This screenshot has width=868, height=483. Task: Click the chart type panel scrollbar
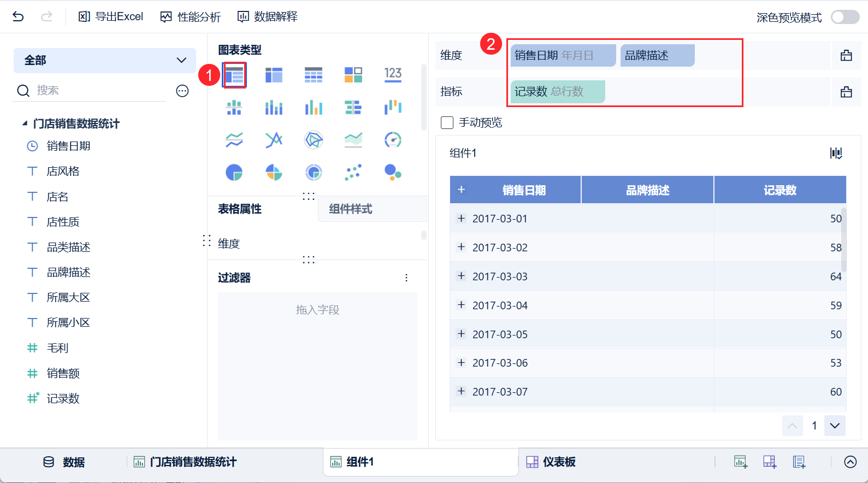(424, 97)
